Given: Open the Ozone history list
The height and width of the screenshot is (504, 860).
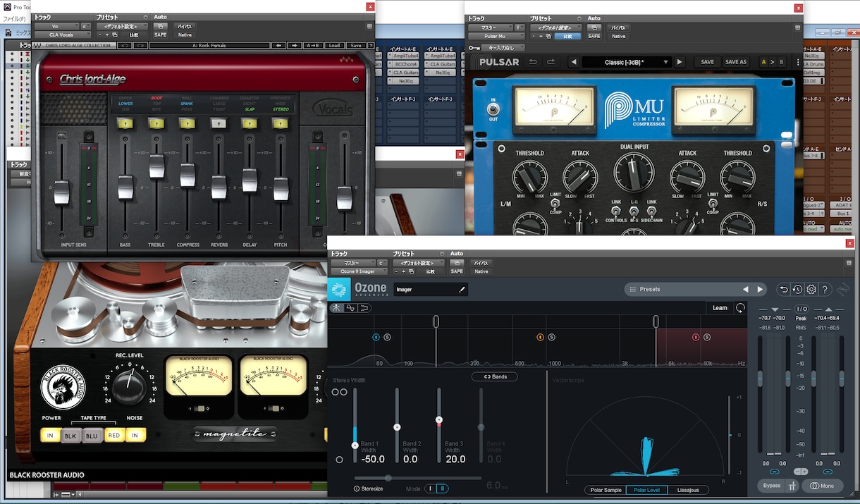Looking at the screenshot, I should [797, 289].
